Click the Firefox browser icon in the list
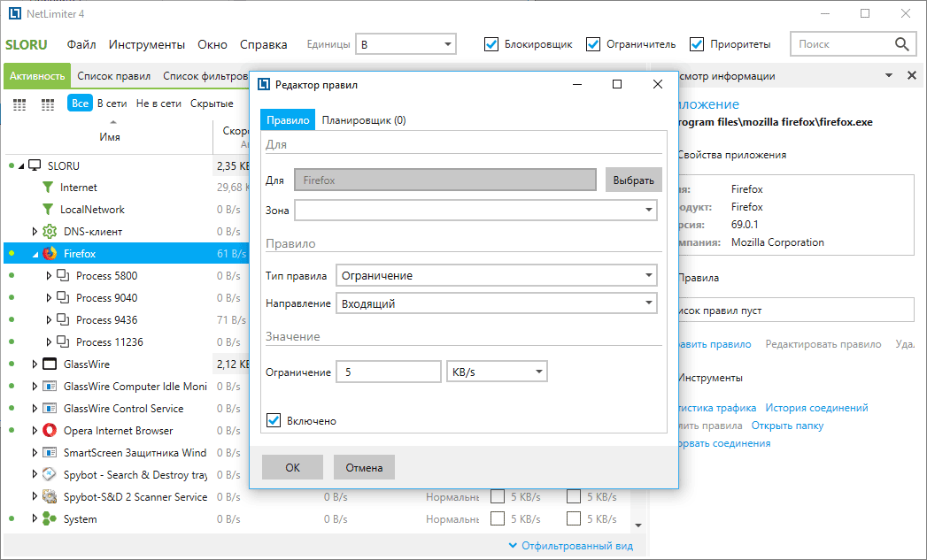The image size is (927, 560). (x=50, y=253)
